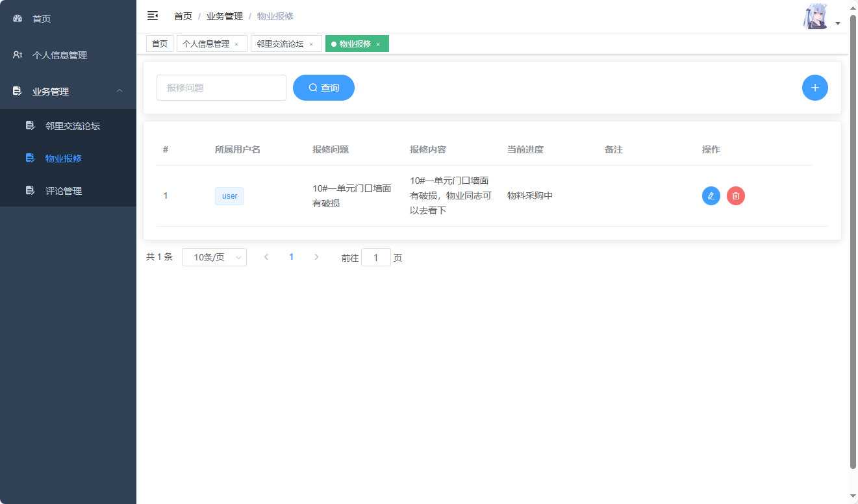Image resolution: width=858 pixels, height=504 pixels.
Task: Expand the avatar dropdown arrow at top right
Action: tap(837, 22)
